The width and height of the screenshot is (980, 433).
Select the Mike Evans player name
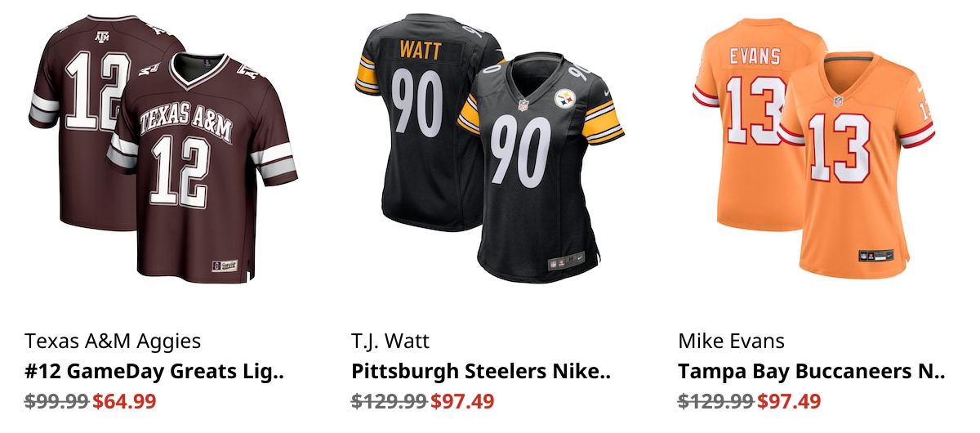click(731, 341)
